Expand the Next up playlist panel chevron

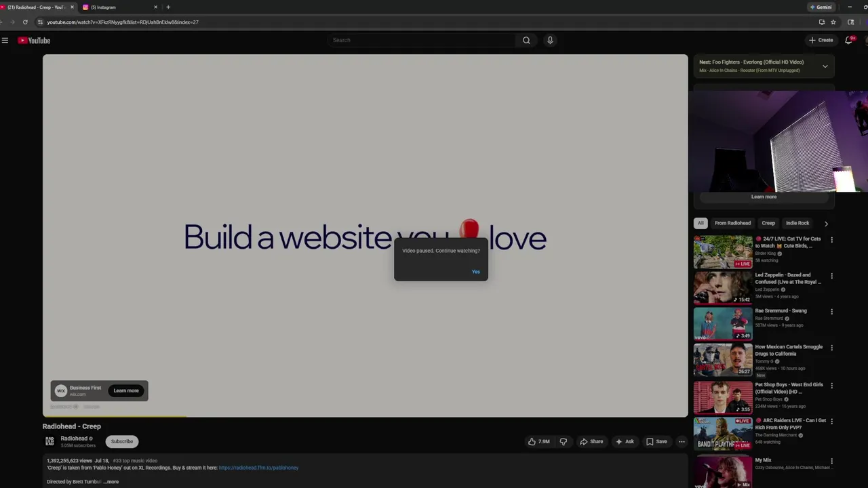[x=825, y=66]
